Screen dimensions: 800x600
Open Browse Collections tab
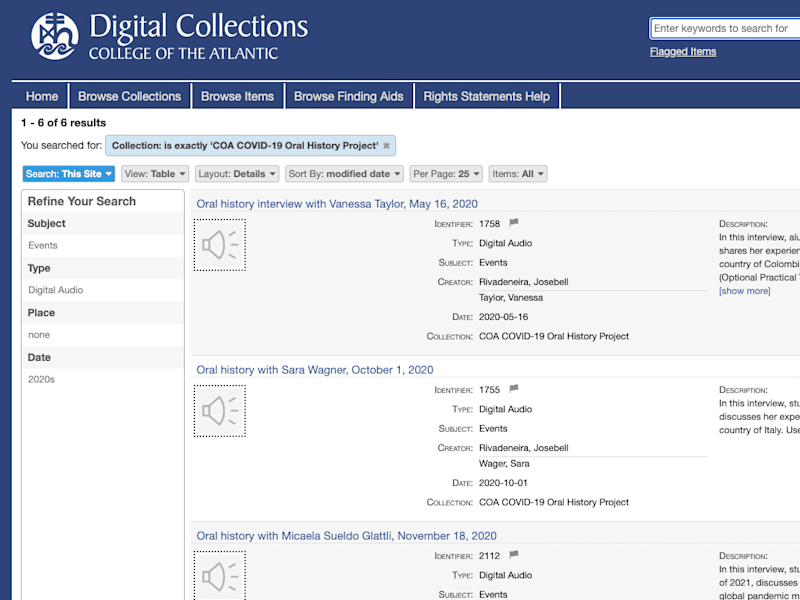130,96
